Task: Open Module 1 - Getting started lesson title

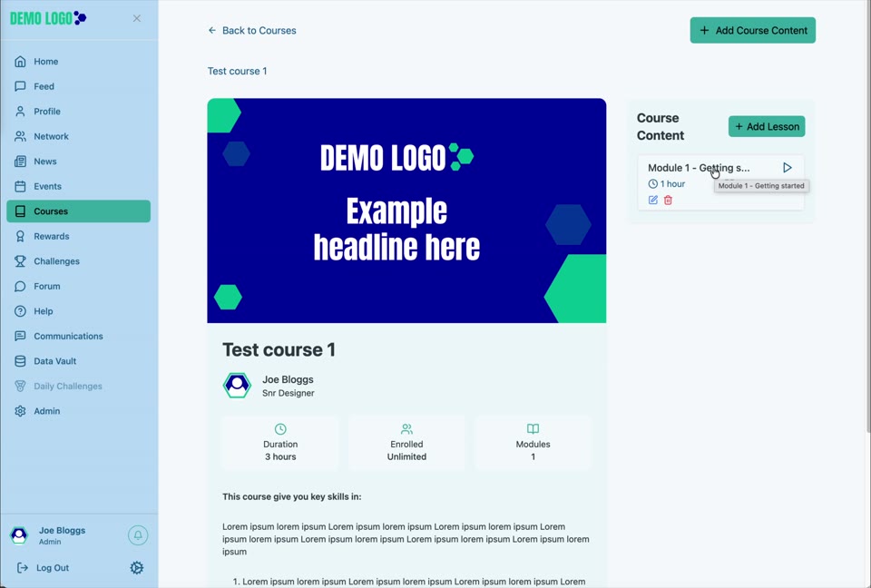Action: click(x=699, y=168)
